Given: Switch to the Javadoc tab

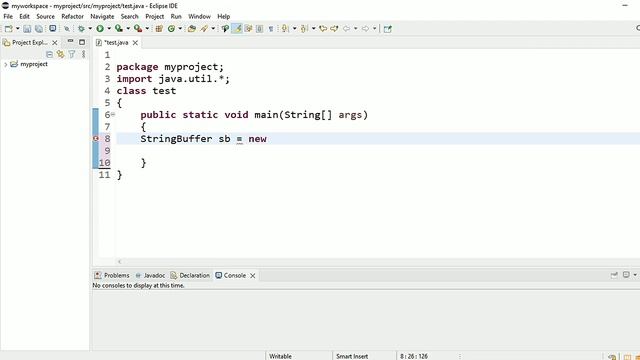Looking at the screenshot, I should pyautogui.click(x=150, y=276).
